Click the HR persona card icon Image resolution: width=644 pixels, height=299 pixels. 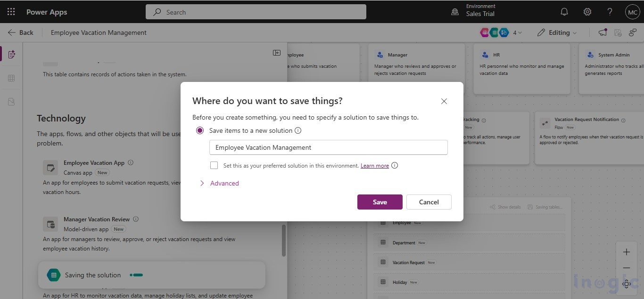point(485,55)
